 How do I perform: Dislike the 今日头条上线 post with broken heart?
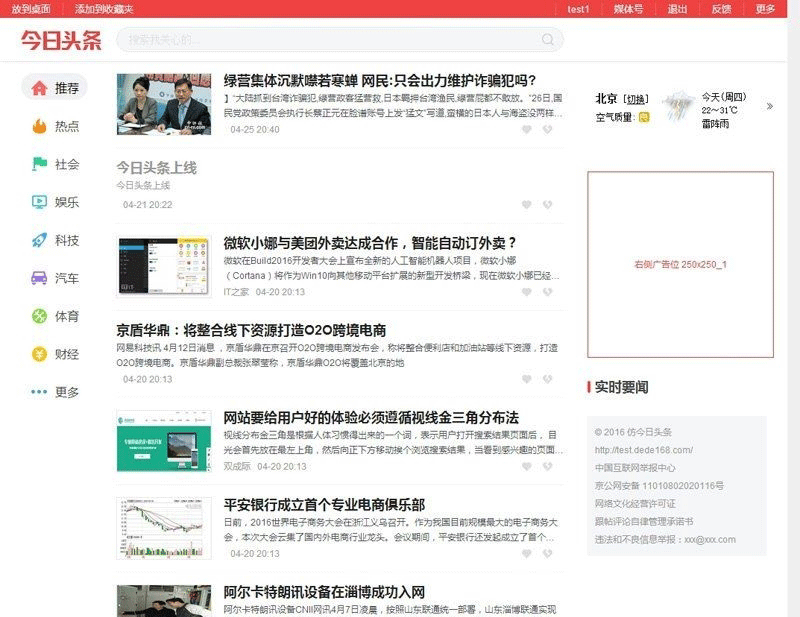coord(547,205)
